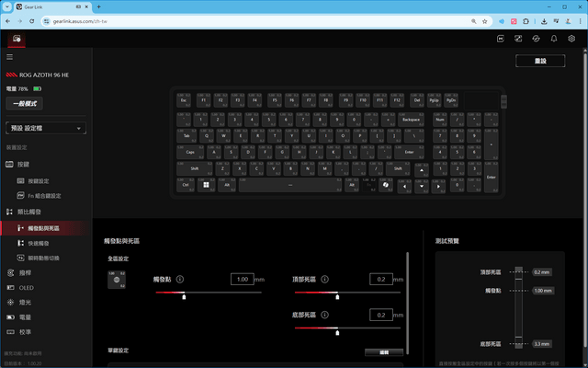Reload the page in Chrome
This screenshot has height=368, width=588.
(x=32, y=21)
